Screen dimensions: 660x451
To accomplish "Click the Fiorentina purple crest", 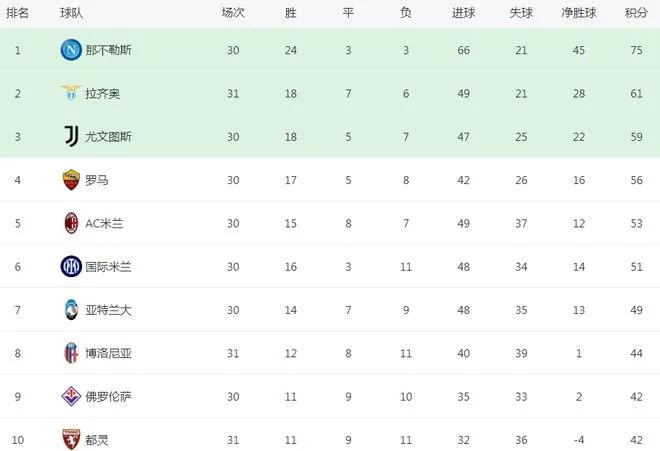I will 70,396.
